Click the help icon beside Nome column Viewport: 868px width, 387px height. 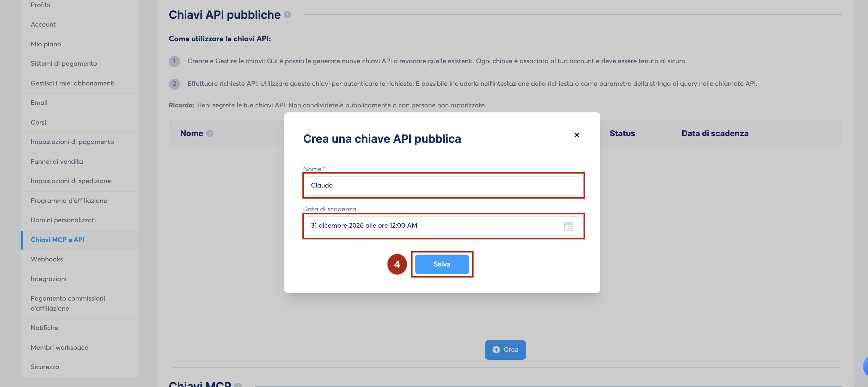tap(209, 133)
